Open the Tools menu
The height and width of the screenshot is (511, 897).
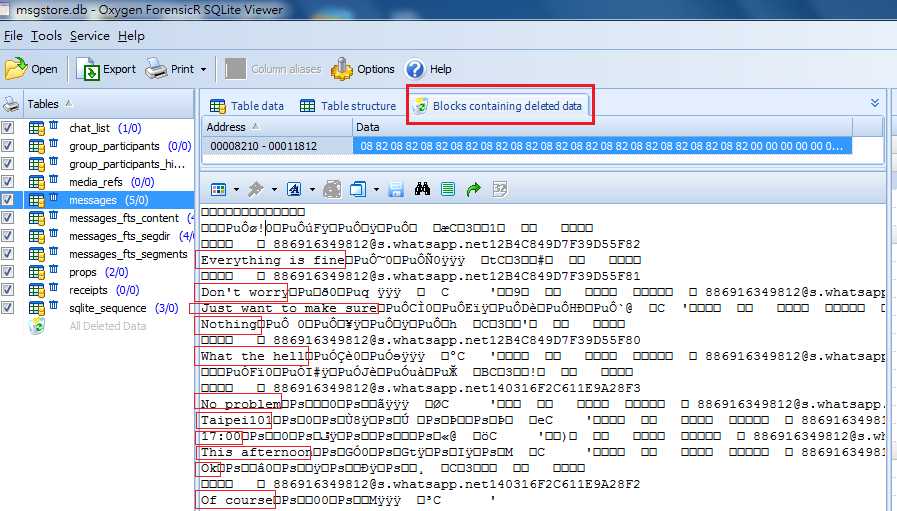click(46, 36)
